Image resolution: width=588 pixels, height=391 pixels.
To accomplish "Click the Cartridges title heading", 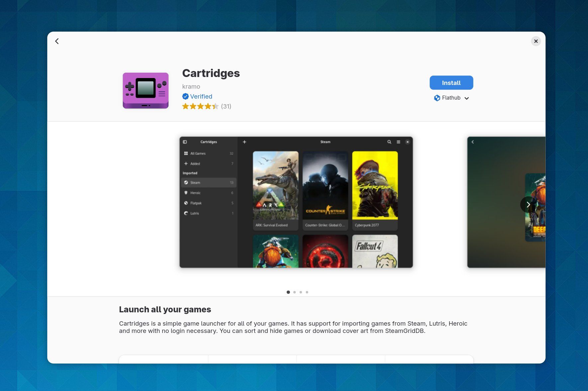I will [211, 73].
